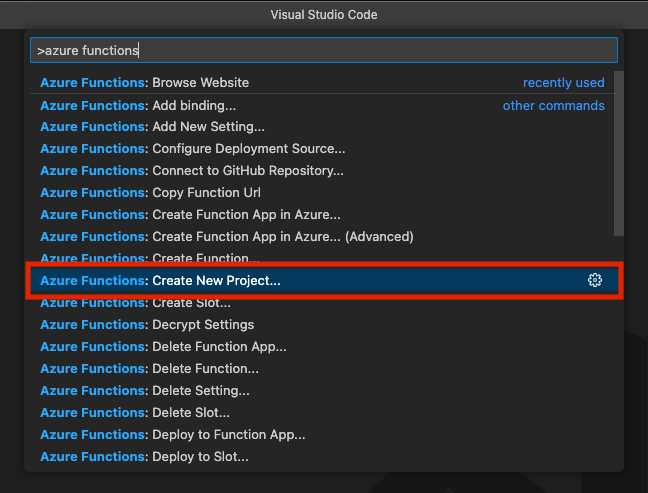Choose Create Function App in Azure... (Advanced)
Screen dimensions: 648x493
click(324, 236)
